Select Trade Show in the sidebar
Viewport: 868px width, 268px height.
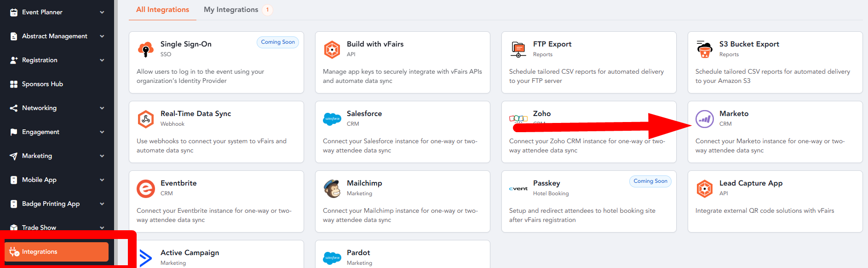click(39, 227)
